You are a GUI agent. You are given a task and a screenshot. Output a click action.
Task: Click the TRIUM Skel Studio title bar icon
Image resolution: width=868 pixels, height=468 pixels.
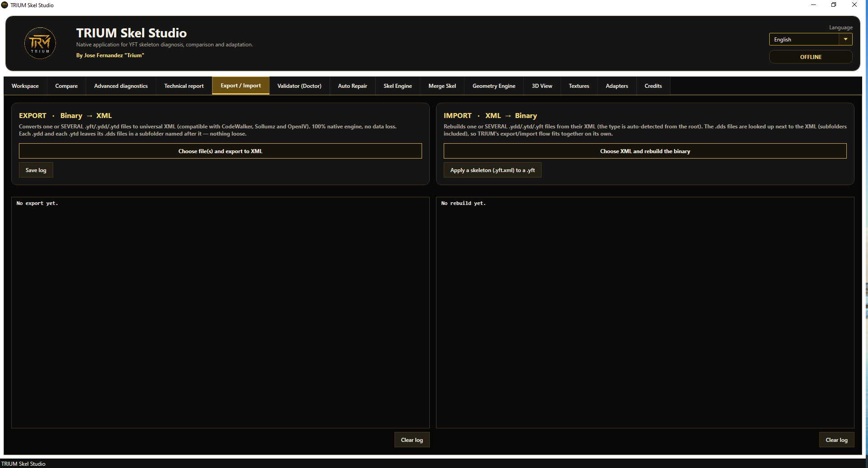point(5,5)
